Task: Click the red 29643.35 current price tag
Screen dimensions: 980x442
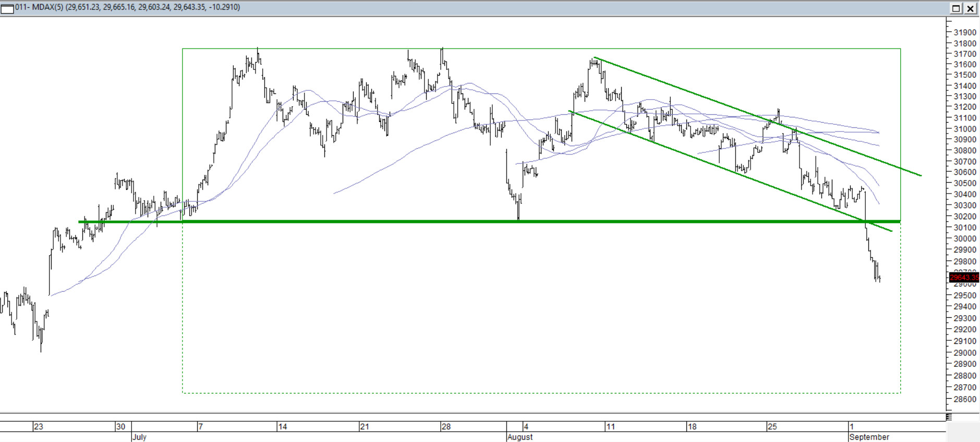Action: point(964,278)
